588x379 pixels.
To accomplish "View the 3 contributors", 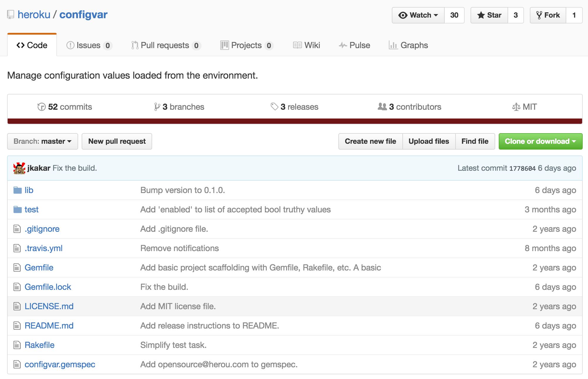I will [409, 107].
